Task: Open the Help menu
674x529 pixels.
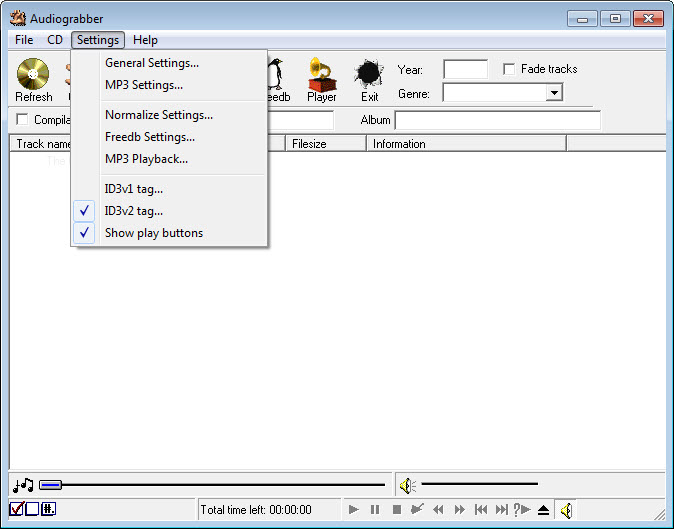Action: 145,40
